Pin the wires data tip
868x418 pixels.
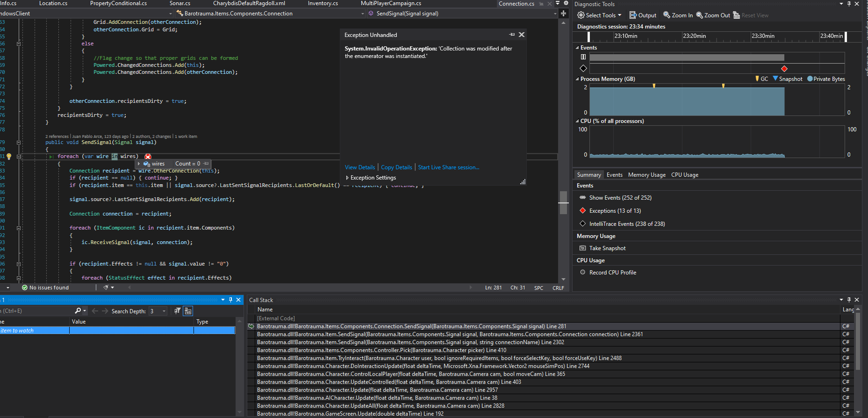[x=206, y=164]
